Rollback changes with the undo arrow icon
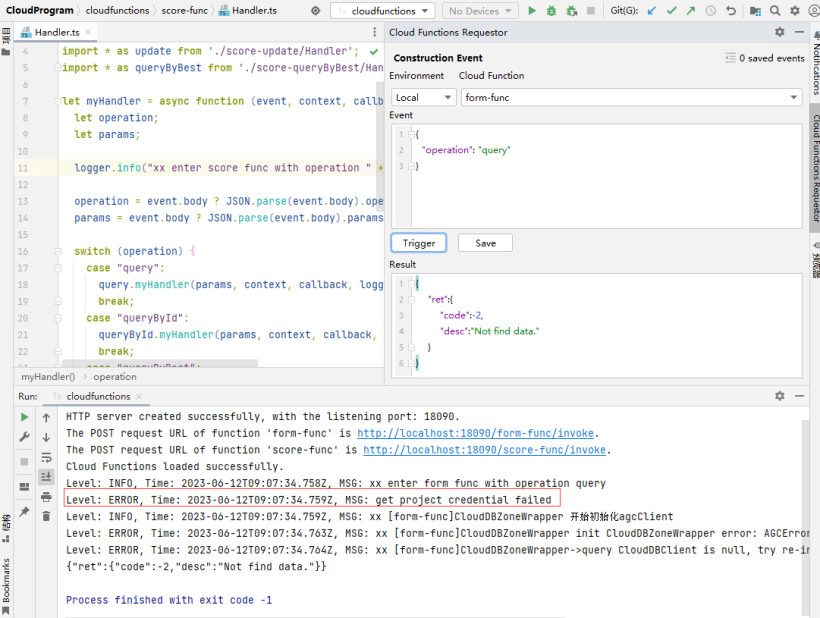Screen dimensions: 820x618 [x=731, y=10]
